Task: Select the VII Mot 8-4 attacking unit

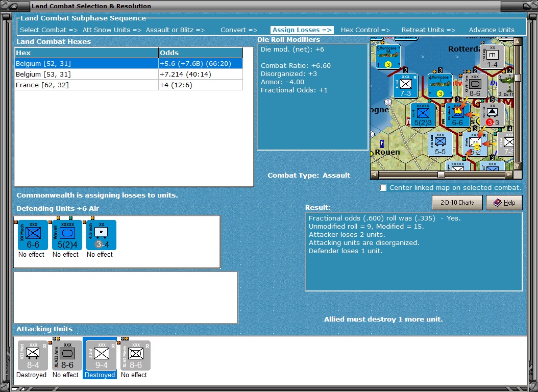Action: [x=33, y=355]
